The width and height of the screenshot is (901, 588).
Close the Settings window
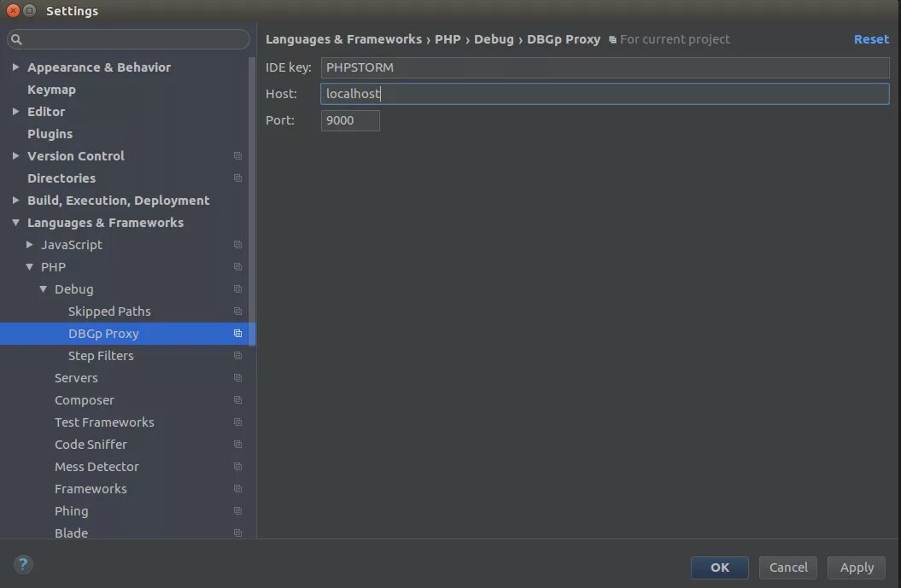tap(13, 10)
